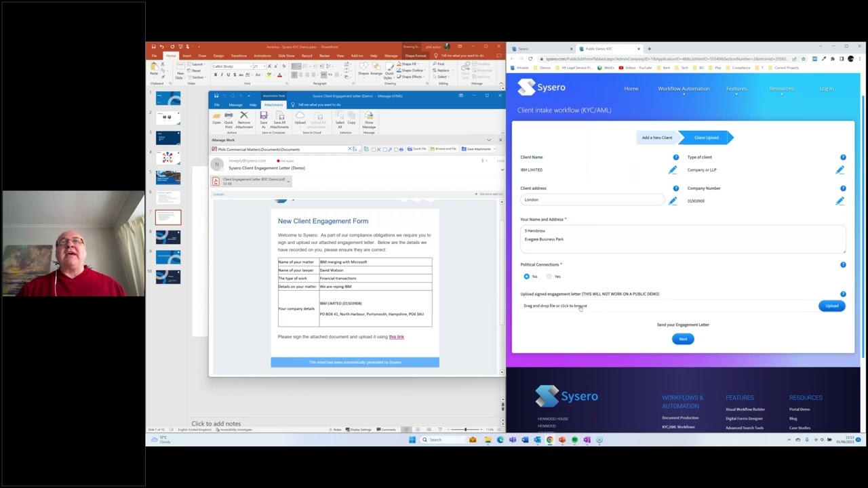The width and height of the screenshot is (868, 488).
Task: Open help icon beside Client Name
Action: 675,157
